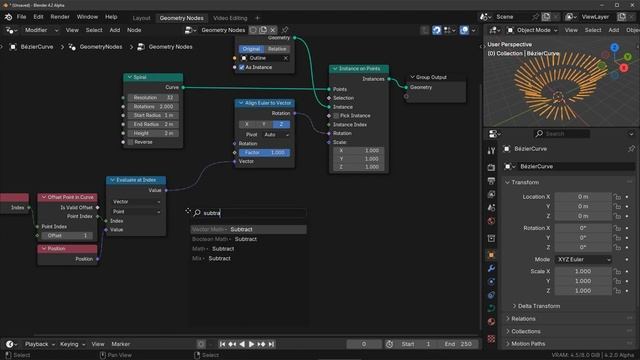Open the Edit menu
The height and width of the screenshot is (360, 640).
pos(38,17)
